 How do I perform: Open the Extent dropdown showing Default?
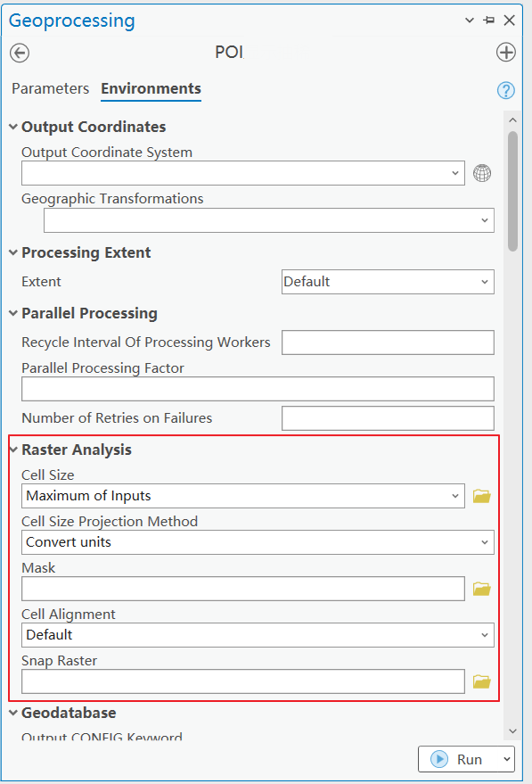coord(388,282)
